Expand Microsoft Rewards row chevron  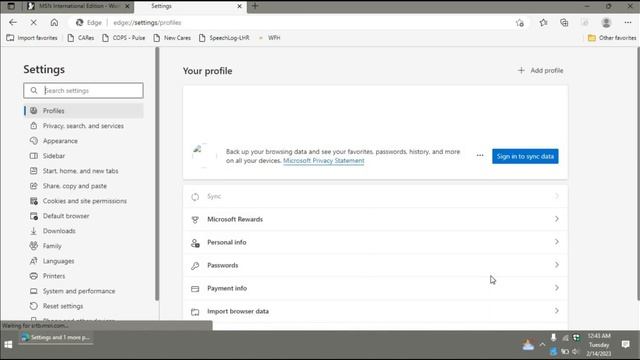pos(557,219)
